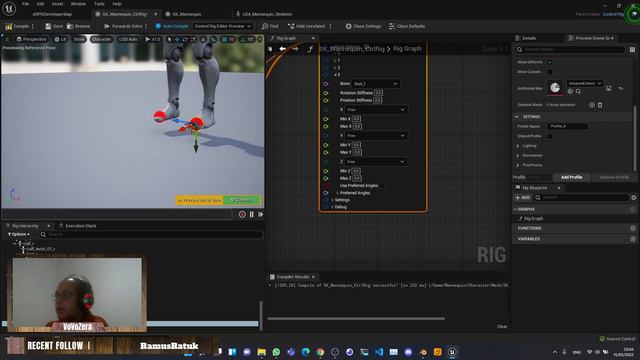Toggle Use Preferred Angles checkbox
This screenshot has width=640, height=360.
pyautogui.click(x=381, y=186)
